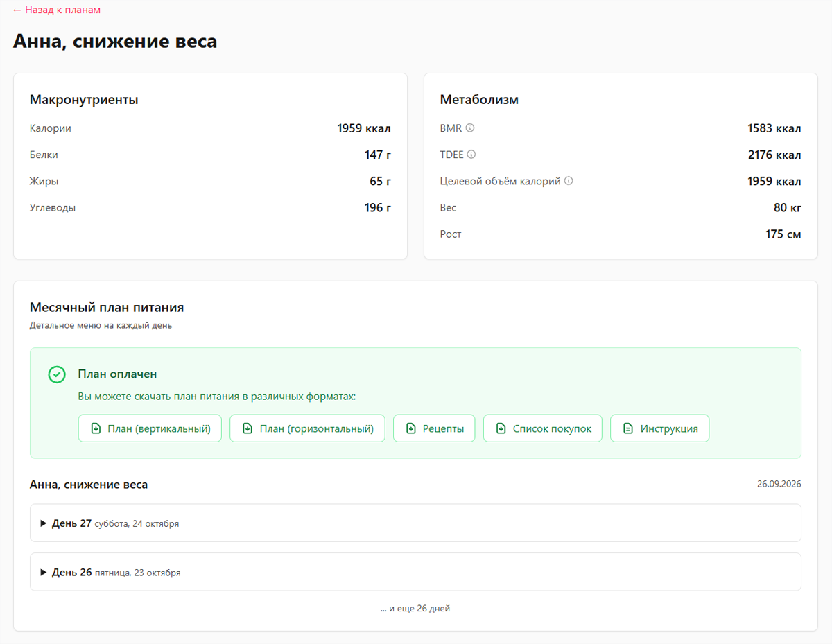The width and height of the screenshot is (832, 644).
Task: Download Рецепты file
Action: tap(434, 428)
